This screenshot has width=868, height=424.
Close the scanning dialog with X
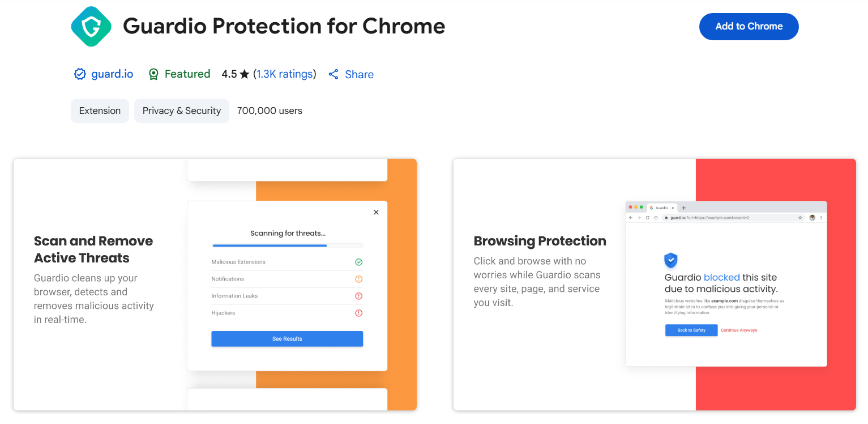[376, 212]
